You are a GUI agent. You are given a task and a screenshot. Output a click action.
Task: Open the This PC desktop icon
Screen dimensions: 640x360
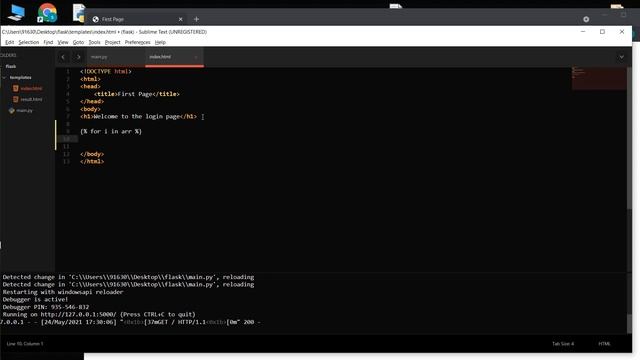(16, 12)
